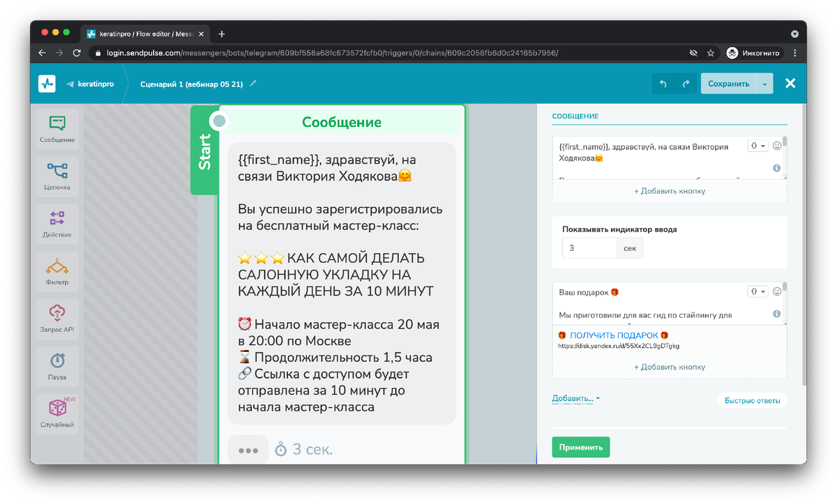The image size is (837, 504).
Task: Open Chrome three-dot menu
Action: (795, 53)
